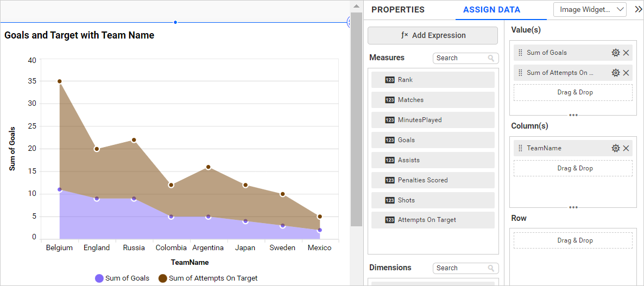The image size is (644, 286).
Task: Click the Belgium Attempts data point
Action: pos(60,81)
